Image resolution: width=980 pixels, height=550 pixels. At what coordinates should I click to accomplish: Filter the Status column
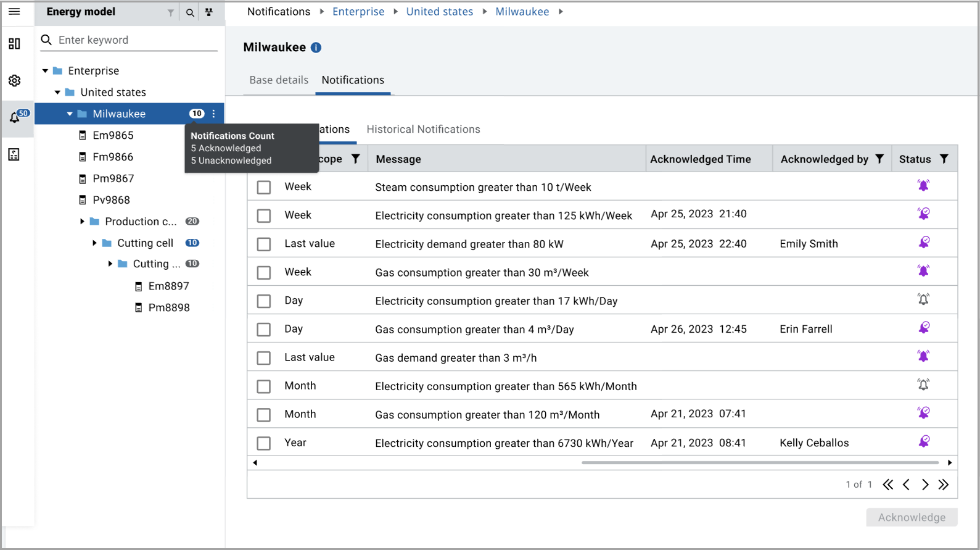tap(944, 159)
